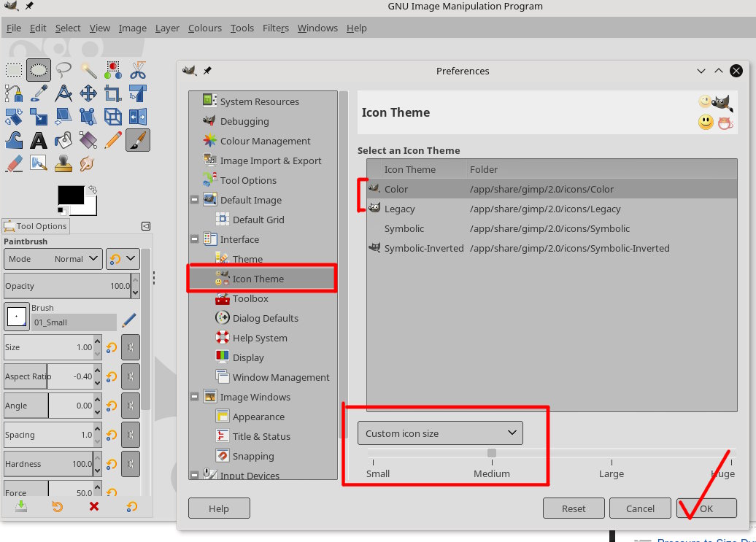Screen dimensions: 756x542
Task: Toggle link button beside Hardness field
Action: tap(131, 464)
